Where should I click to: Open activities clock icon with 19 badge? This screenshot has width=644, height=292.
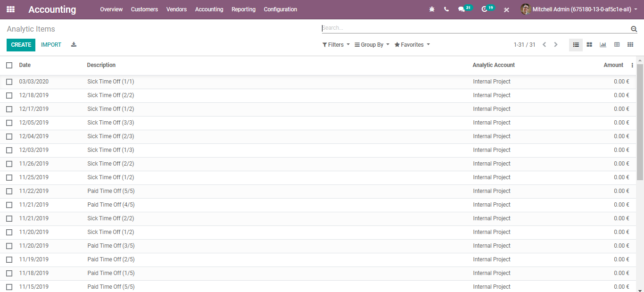click(487, 9)
